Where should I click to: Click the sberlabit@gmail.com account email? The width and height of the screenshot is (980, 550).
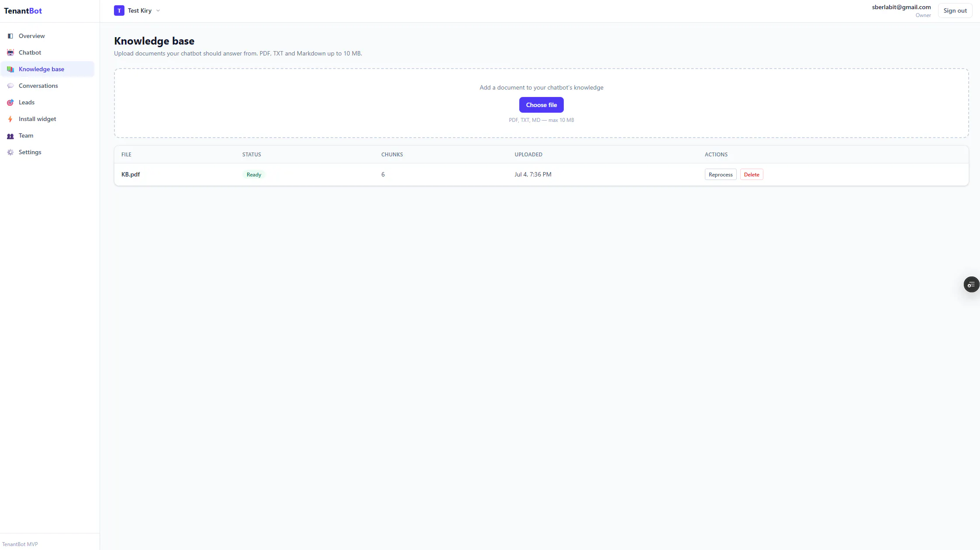tap(901, 7)
